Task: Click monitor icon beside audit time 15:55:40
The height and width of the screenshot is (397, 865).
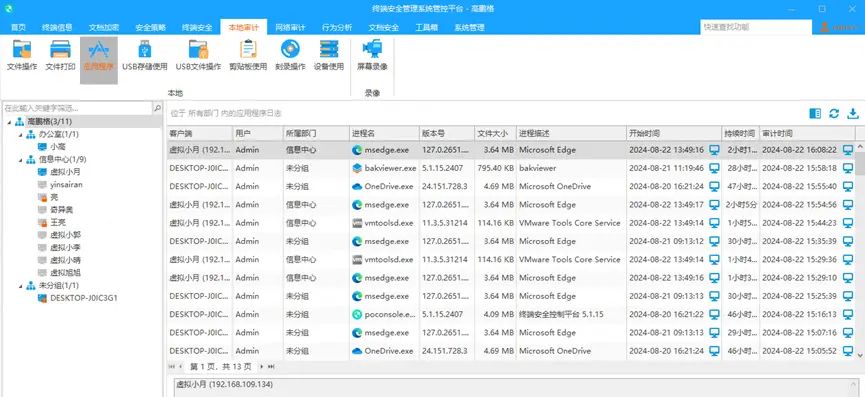Action: coord(848,186)
